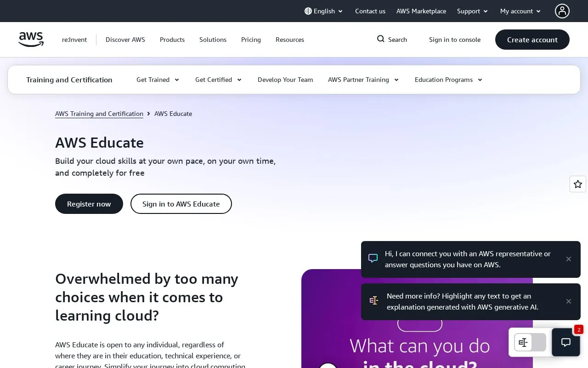
Task: Click the globe language icon
Action: [308, 11]
